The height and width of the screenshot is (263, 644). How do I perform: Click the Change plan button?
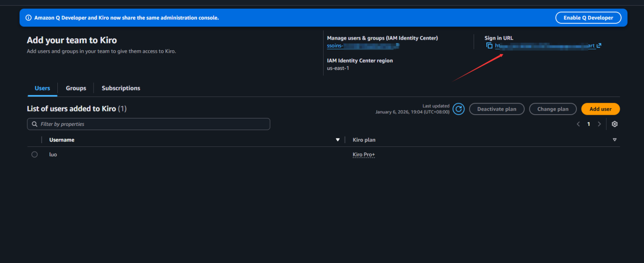pyautogui.click(x=553, y=109)
